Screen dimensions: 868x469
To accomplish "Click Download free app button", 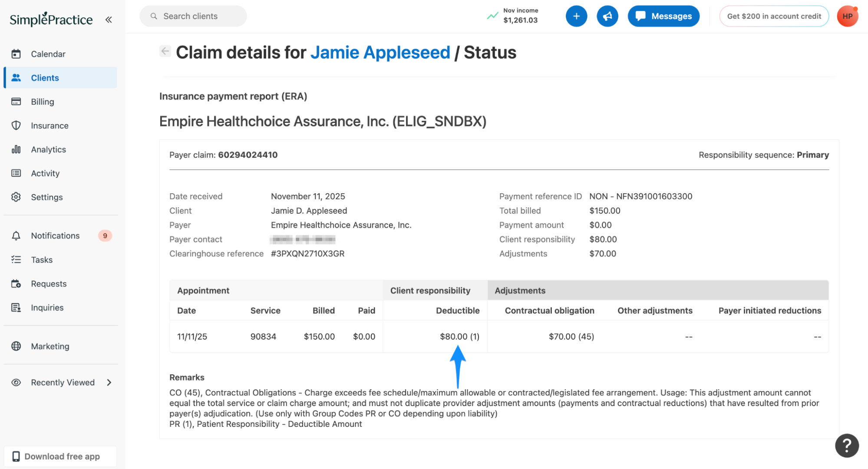I will pyautogui.click(x=60, y=456).
